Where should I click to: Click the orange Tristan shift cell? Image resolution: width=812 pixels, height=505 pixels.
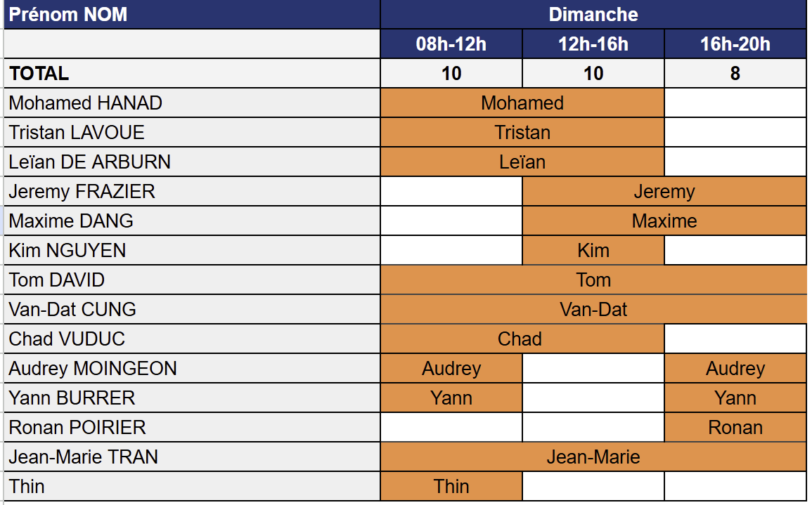[522, 133]
